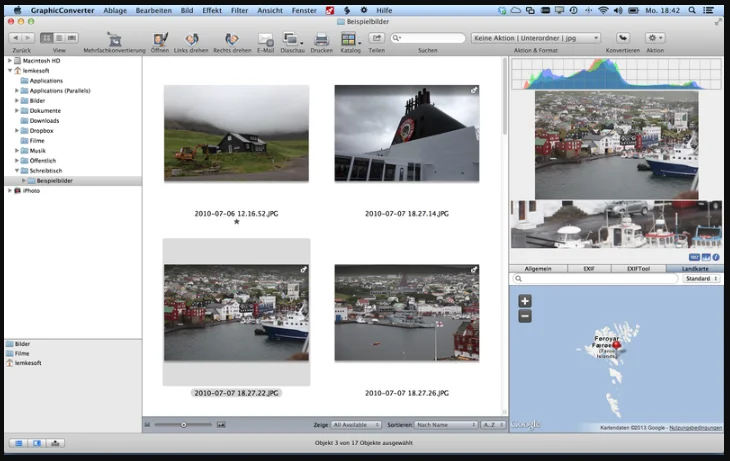The width and height of the screenshot is (730, 461).
Task: Click the toolbar Suchen search field
Action: [x=428, y=38]
